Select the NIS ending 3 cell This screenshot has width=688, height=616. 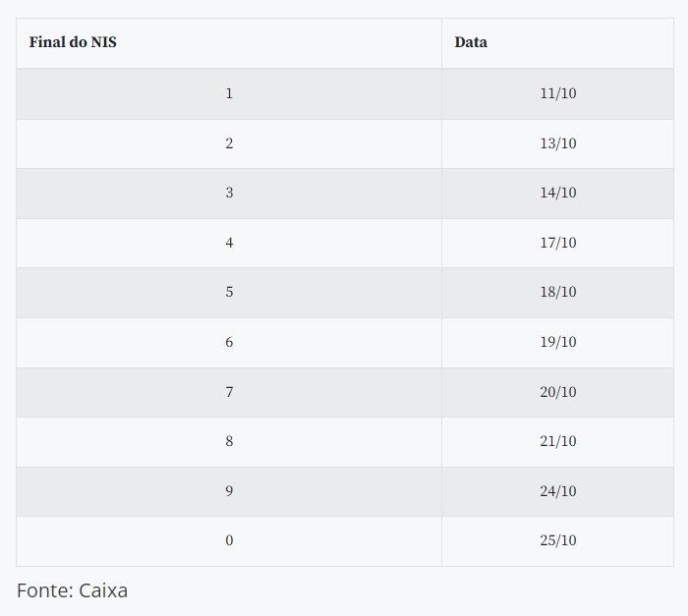pyautogui.click(x=229, y=193)
